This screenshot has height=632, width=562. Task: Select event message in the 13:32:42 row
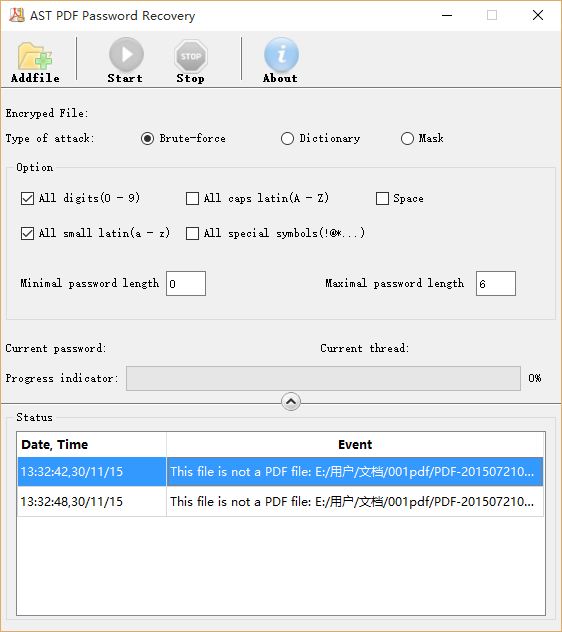(355, 472)
